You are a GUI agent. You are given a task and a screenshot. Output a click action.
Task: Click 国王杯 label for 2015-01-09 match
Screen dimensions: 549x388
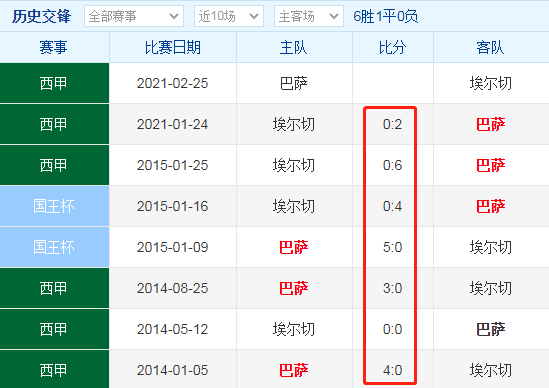(54, 247)
